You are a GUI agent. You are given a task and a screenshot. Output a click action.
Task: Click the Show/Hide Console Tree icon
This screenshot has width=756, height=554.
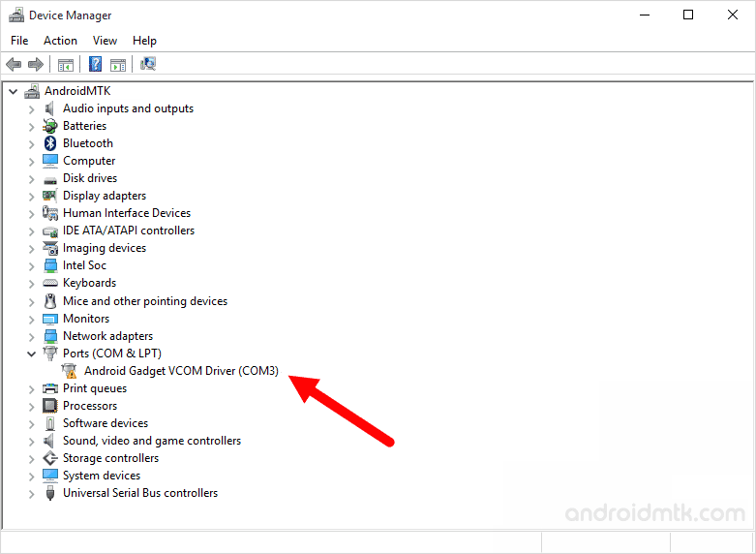[x=66, y=64]
